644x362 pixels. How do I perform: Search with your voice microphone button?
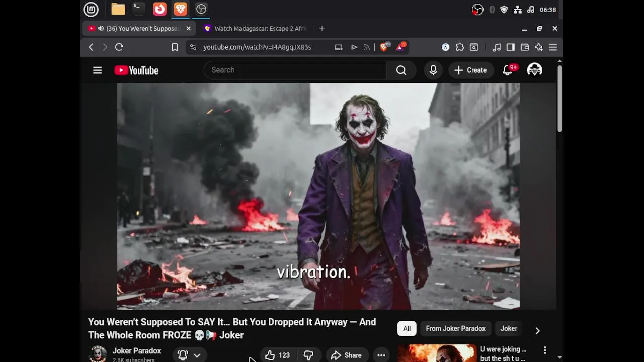433,70
